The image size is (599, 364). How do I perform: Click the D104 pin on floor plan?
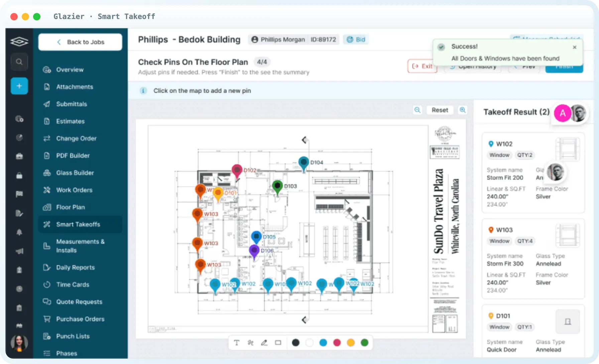[304, 163]
